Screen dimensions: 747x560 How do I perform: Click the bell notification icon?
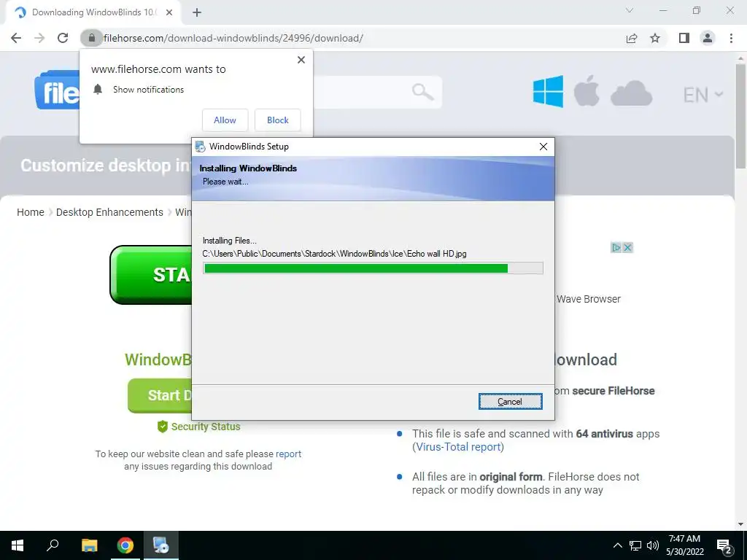pos(98,89)
